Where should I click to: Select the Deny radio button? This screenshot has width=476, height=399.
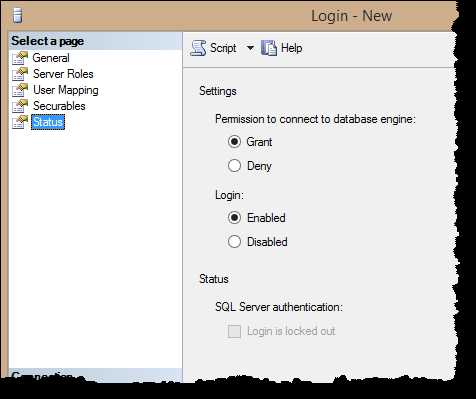(x=234, y=166)
